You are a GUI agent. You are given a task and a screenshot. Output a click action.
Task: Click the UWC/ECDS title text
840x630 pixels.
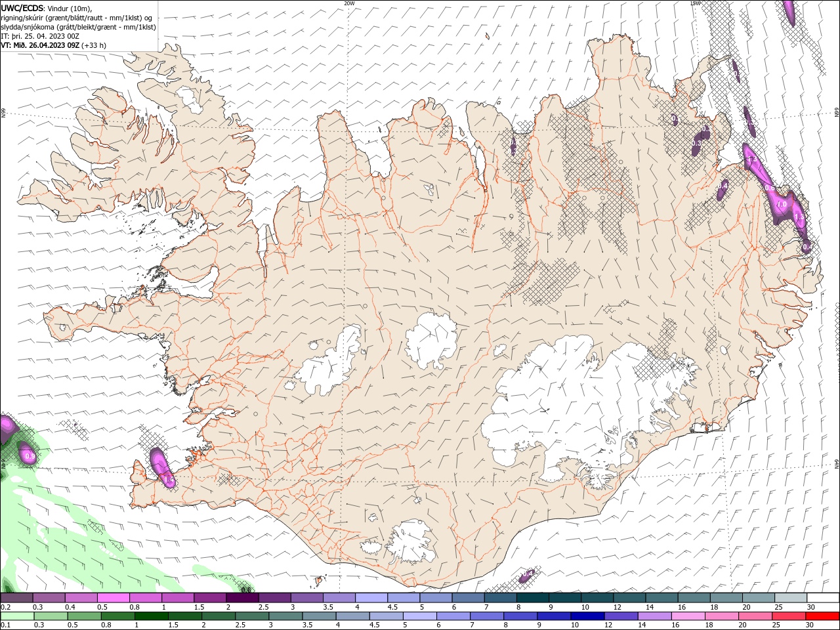point(22,8)
